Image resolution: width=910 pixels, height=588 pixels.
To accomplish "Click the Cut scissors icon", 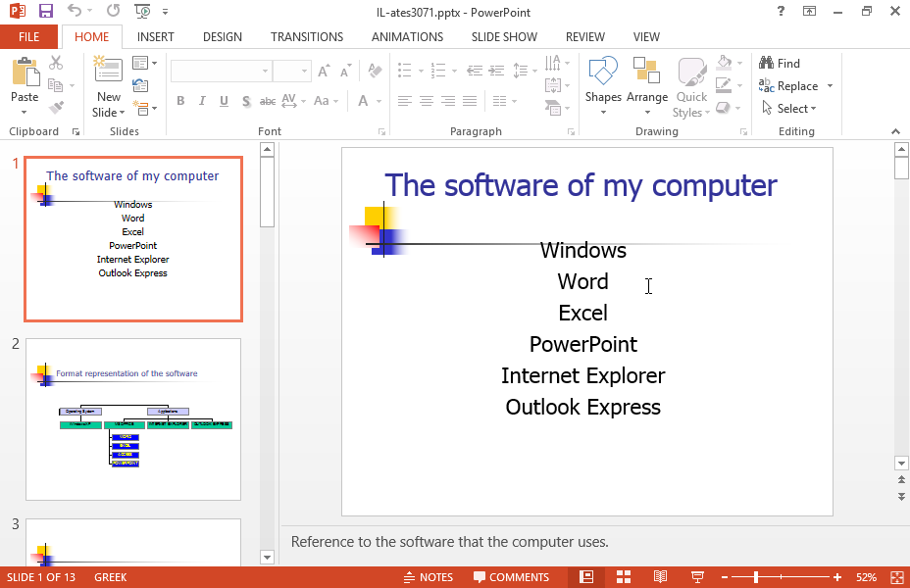I will pos(56,63).
